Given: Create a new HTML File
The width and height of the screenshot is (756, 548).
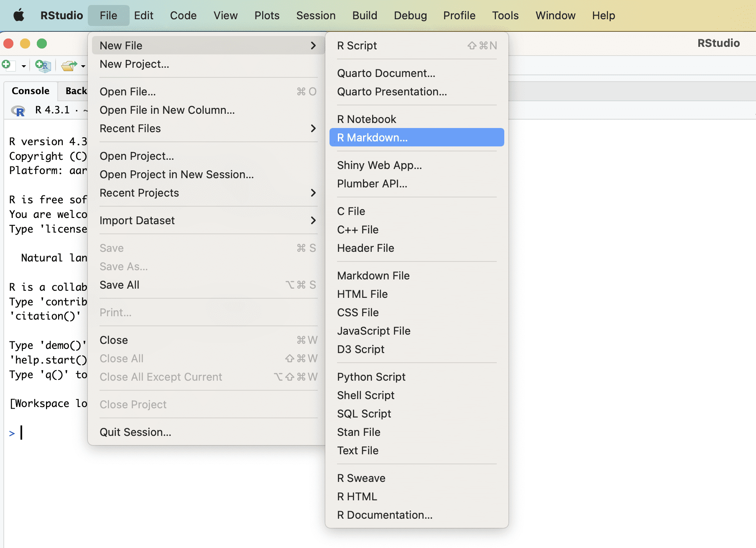Looking at the screenshot, I should tap(417, 294).
